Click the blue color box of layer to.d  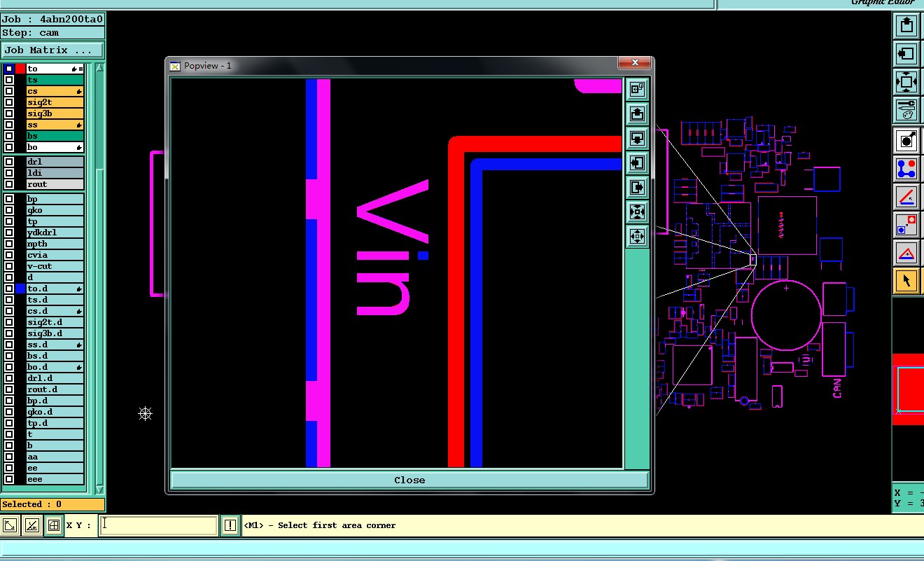pos(20,289)
